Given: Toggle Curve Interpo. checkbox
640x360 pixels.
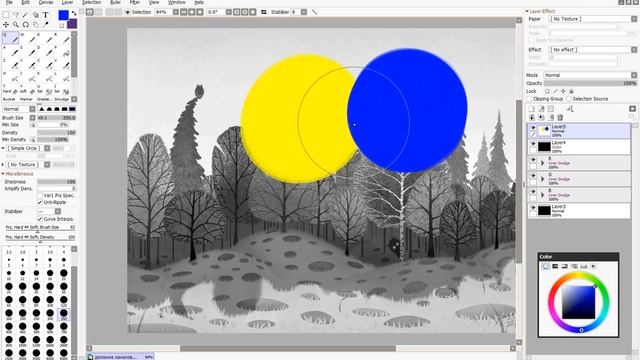Looking at the screenshot, I should (x=40, y=219).
